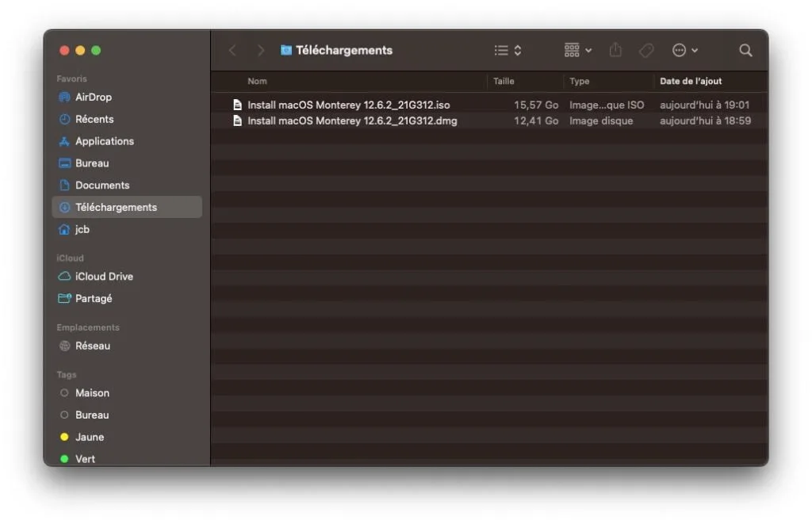Click the Récents clock icon

coord(64,119)
